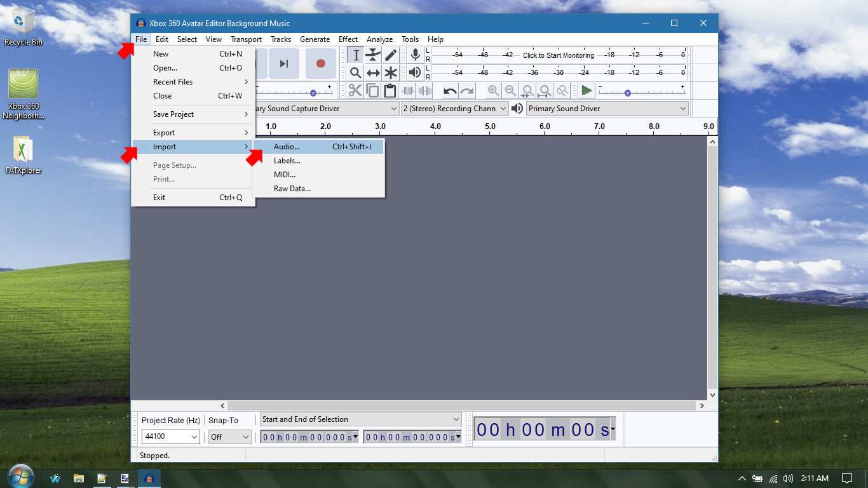The image size is (868, 488).
Task: Open the Project Rate 44100 dropdown
Action: (194, 437)
